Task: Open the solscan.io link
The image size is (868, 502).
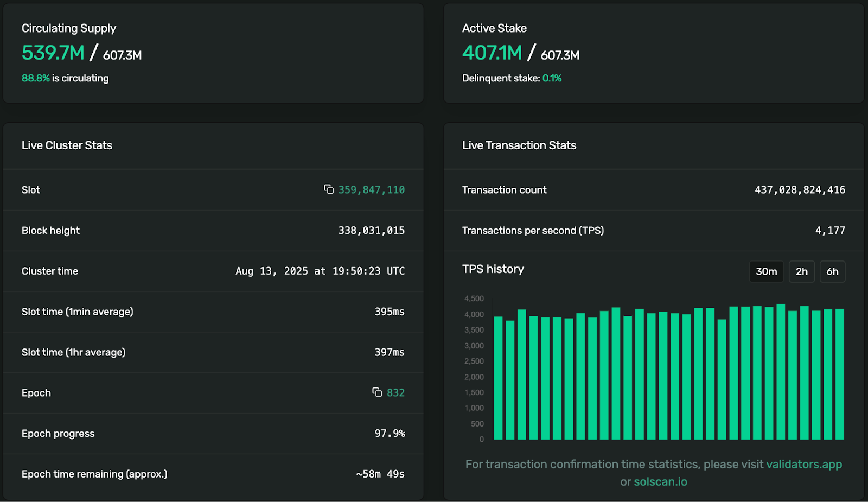Action: [x=660, y=482]
